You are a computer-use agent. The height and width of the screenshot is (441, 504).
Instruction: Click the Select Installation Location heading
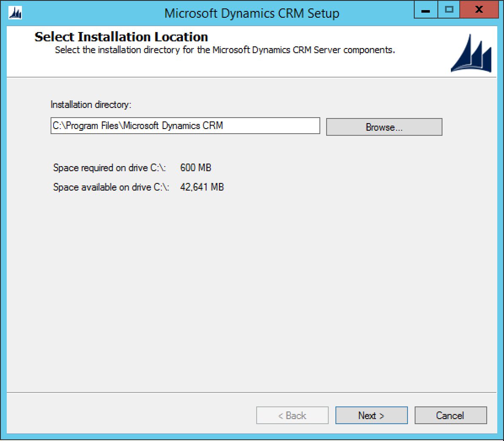pyautogui.click(x=121, y=37)
